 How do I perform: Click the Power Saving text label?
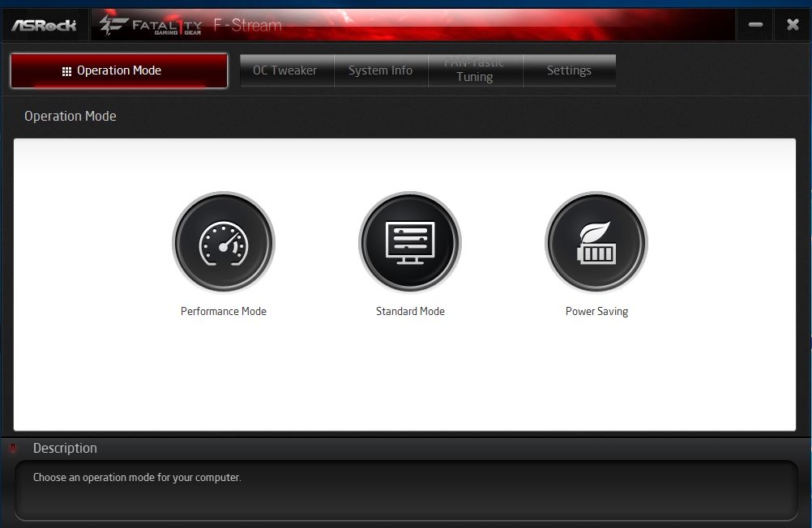point(596,311)
